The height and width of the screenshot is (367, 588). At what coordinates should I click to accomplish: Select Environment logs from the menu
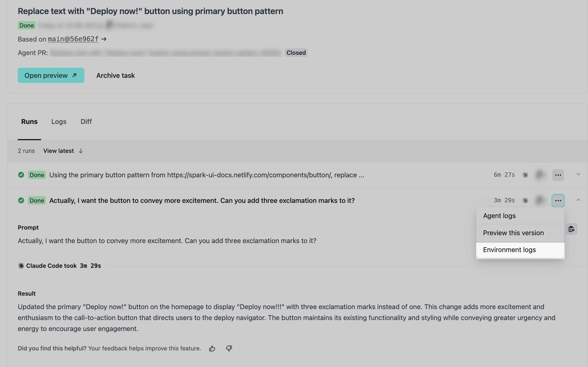click(509, 250)
